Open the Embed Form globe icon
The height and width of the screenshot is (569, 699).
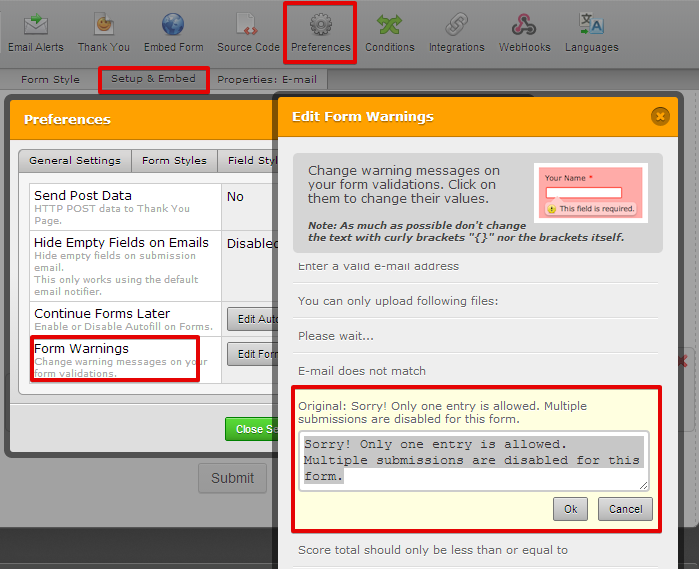(173, 24)
